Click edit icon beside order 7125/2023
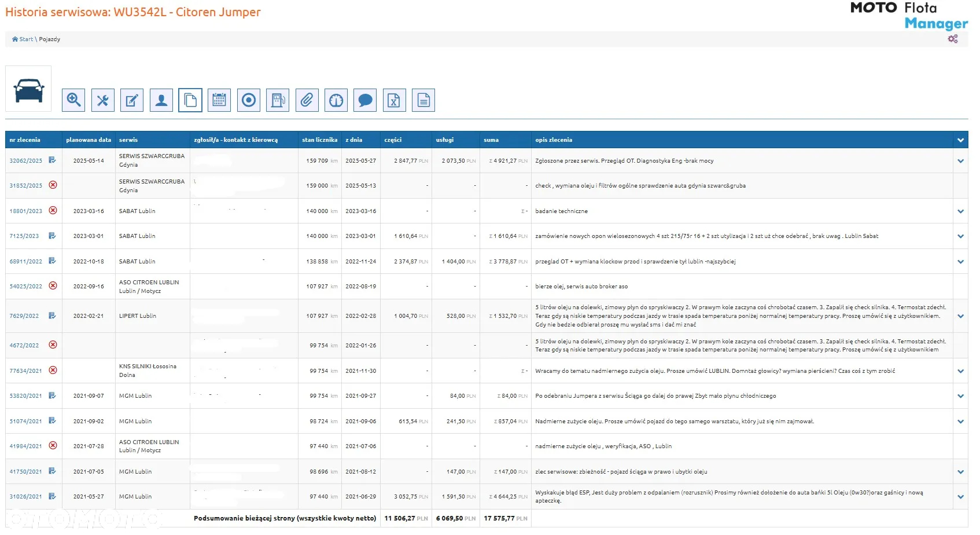 pos(52,236)
